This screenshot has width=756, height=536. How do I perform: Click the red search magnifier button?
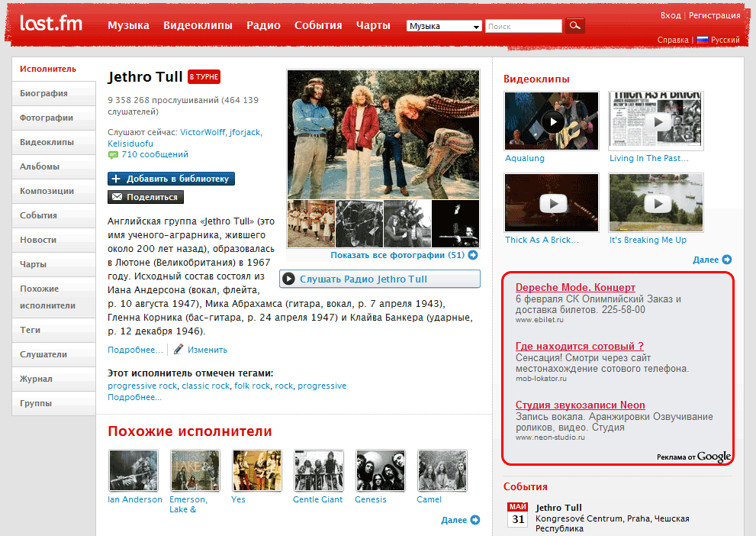click(574, 25)
